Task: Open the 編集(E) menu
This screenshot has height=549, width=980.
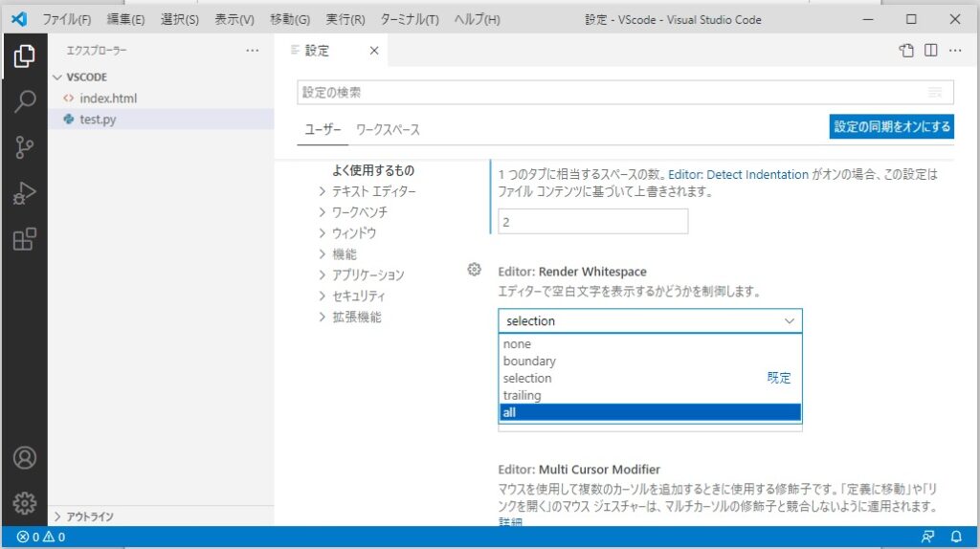Action: point(125,19)
